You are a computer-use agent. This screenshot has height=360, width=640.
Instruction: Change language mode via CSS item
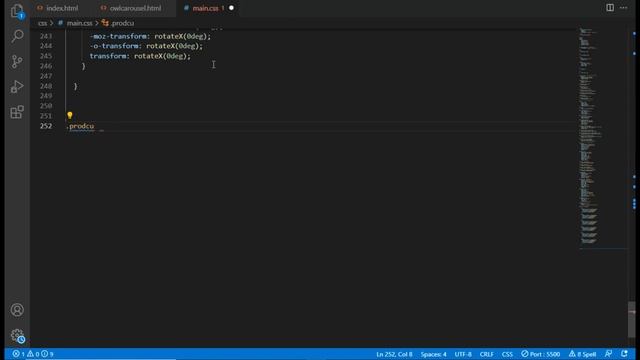coord(507,354)
